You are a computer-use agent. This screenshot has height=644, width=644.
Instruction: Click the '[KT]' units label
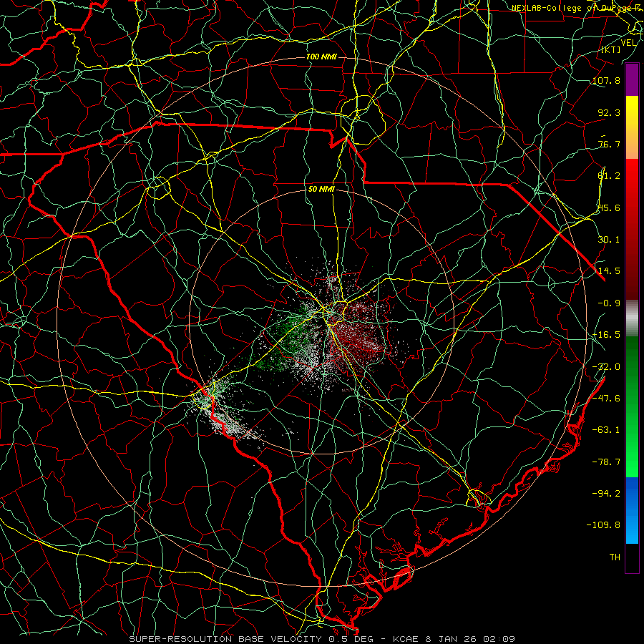pyautogui.click(x=611, y=50)
